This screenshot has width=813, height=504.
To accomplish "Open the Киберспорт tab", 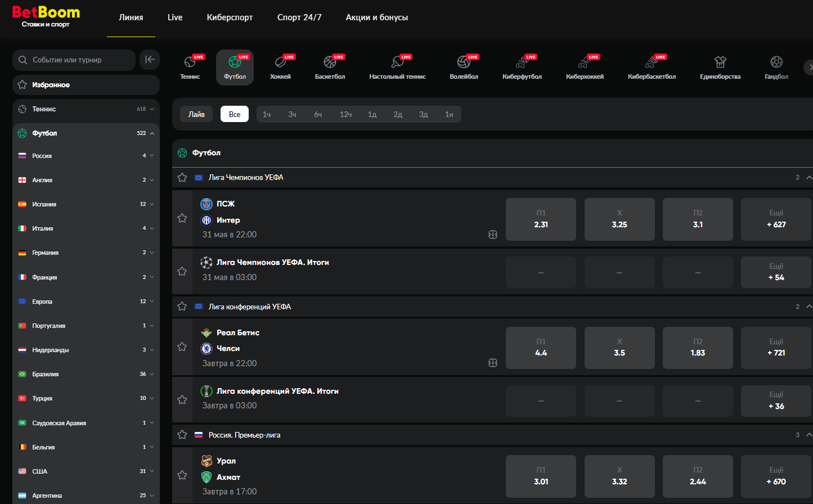I will coord(230,17).
